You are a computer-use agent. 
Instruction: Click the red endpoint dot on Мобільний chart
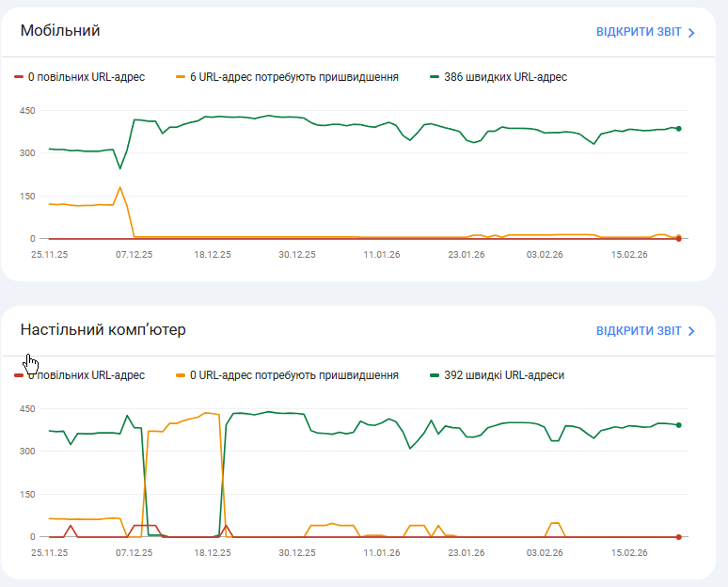(x=678, y=239)
